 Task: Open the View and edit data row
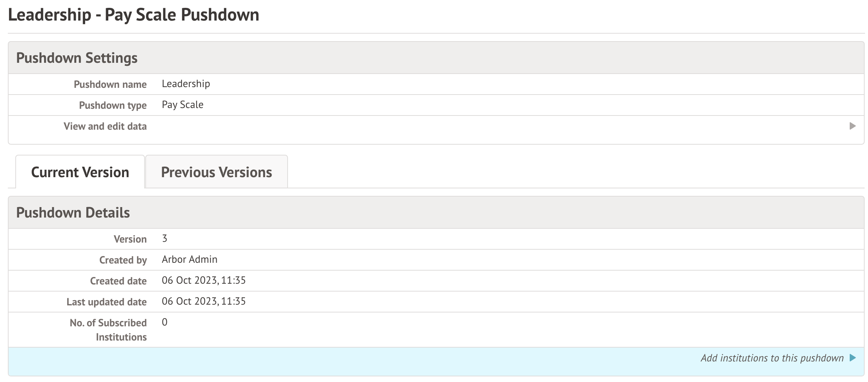pyautogui.click(x=105, y=126)
